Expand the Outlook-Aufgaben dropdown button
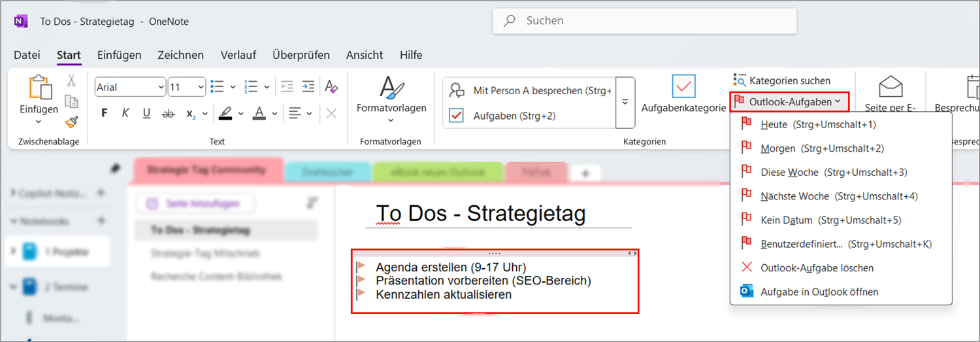Viewport: 980px width, 342px height. click(x=789, y=101)
